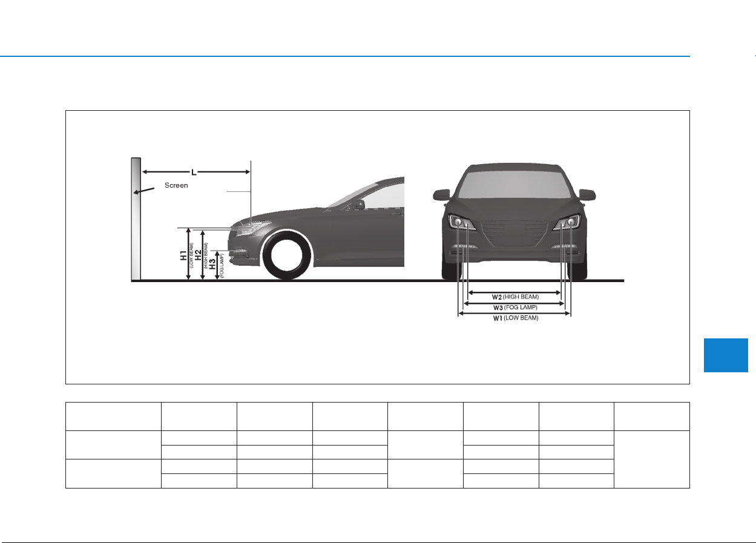Select the "L" distance label
Screen dimensions: 756x543
coord(194,173)
